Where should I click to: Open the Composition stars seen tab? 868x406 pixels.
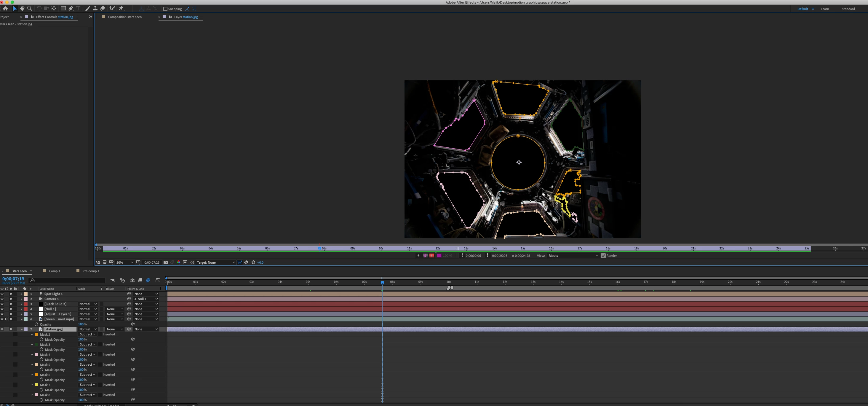125,17
